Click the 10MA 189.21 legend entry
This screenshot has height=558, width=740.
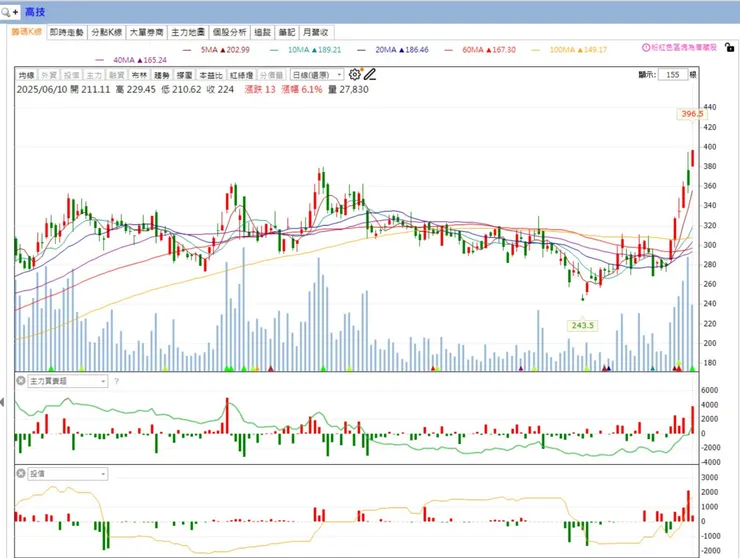[x=305, y=50]
